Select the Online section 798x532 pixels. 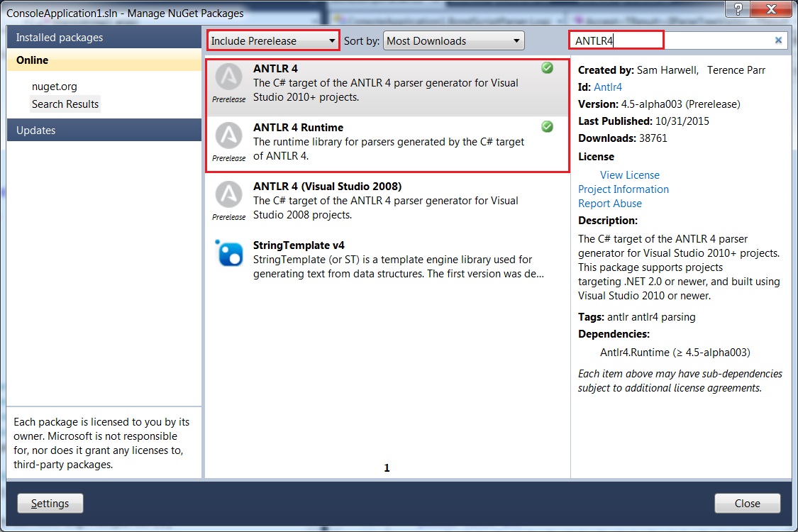tap(104, 60)
